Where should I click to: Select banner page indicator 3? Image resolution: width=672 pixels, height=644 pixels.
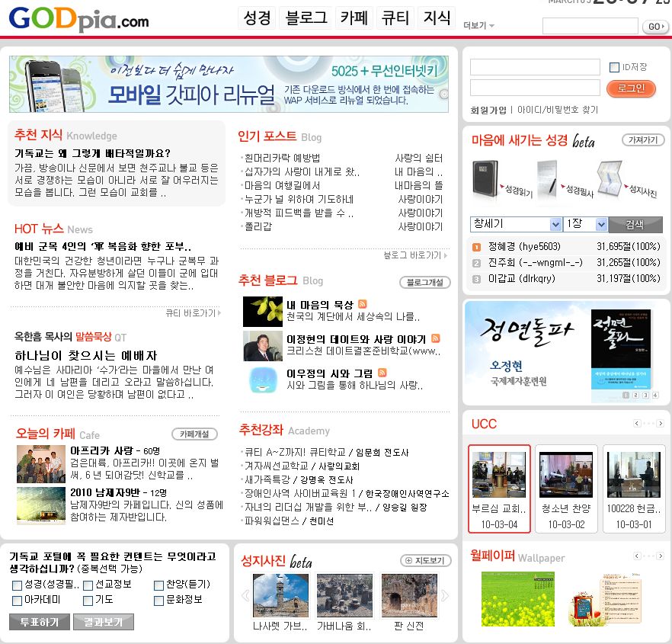[645, 395]
